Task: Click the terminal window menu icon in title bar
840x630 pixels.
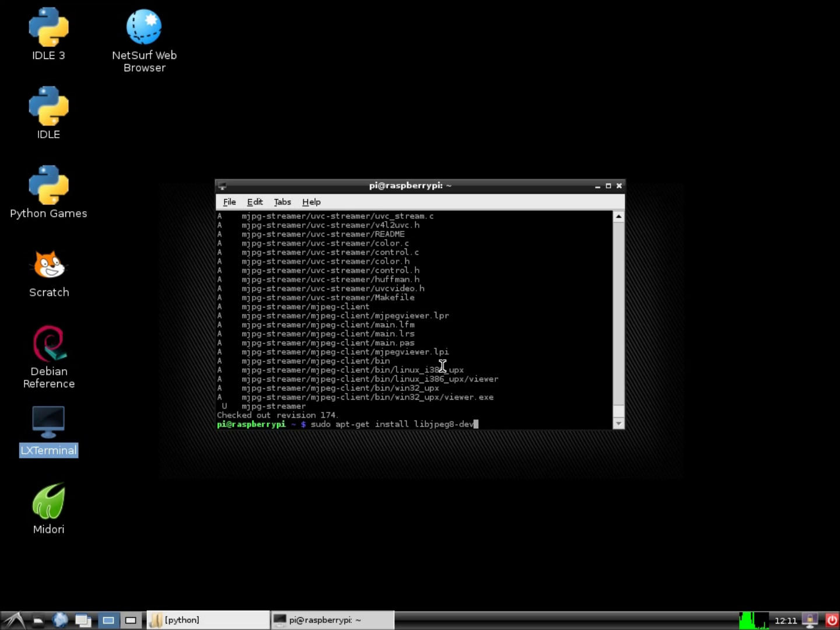Action: 222,186
